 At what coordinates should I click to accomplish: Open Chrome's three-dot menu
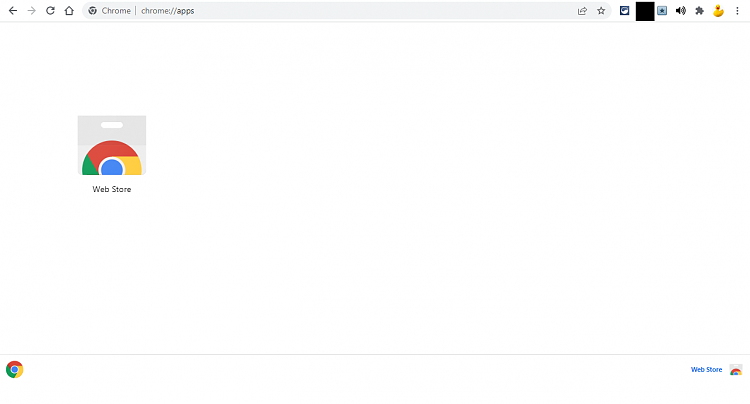(x=738, y=11)
